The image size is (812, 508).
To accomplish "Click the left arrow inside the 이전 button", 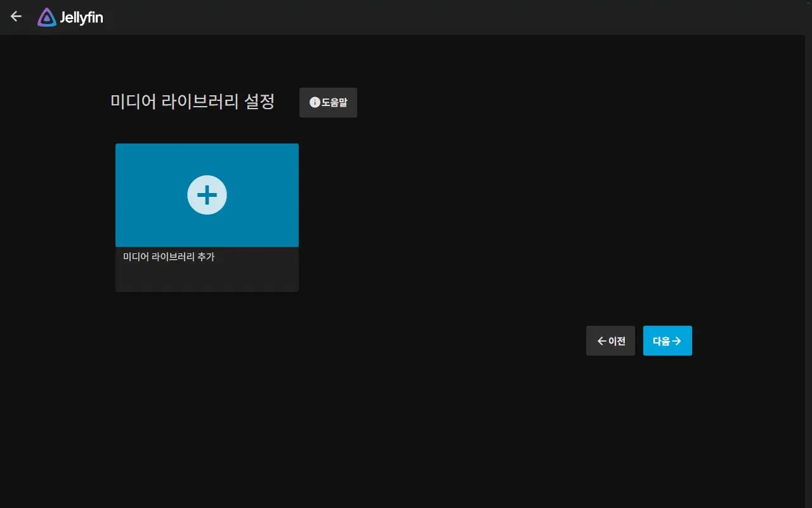I will point(601,340).
